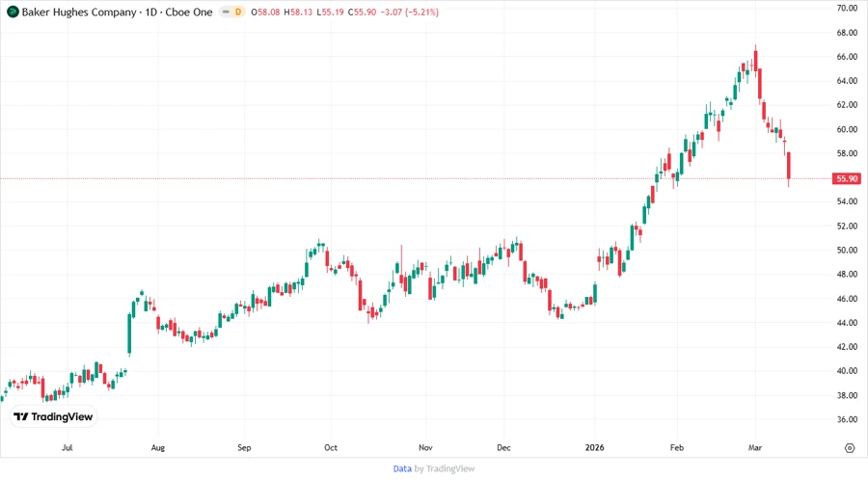Click the high value H58.13
Screen dimensions: 868x480
pyautogui.click(x=298, y=13)
